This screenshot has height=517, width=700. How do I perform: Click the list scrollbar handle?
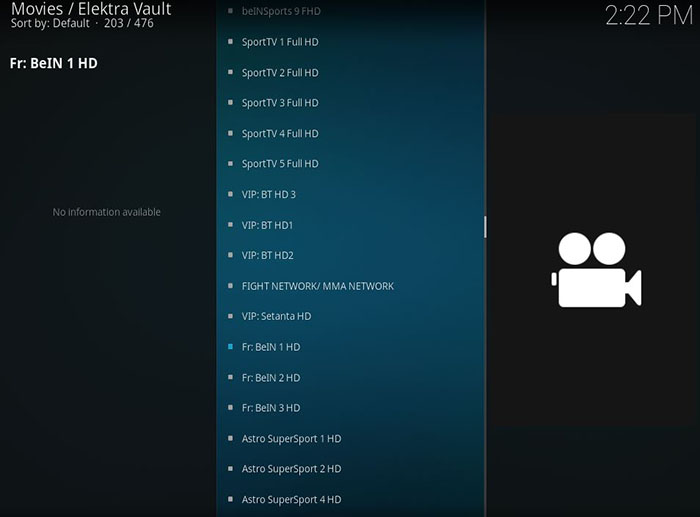click(x=485, y=227)
